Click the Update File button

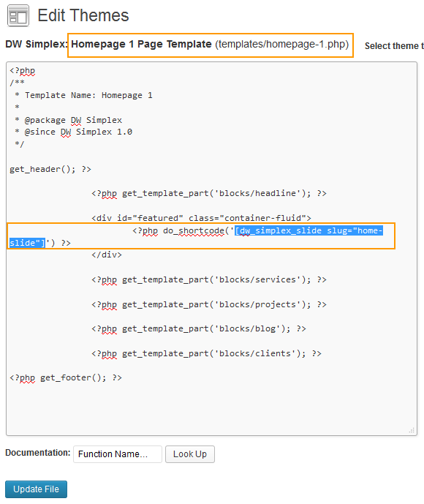tap(36, 489)
